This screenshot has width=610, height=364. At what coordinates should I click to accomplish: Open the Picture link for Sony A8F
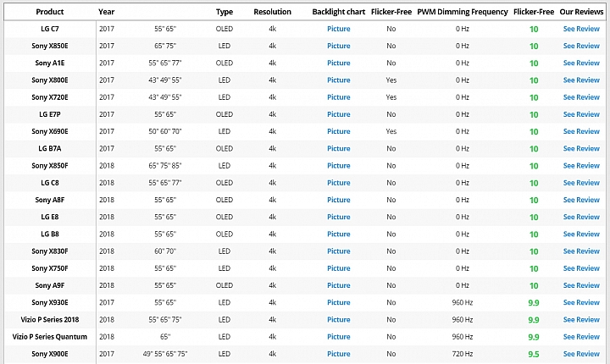[338, 200]
